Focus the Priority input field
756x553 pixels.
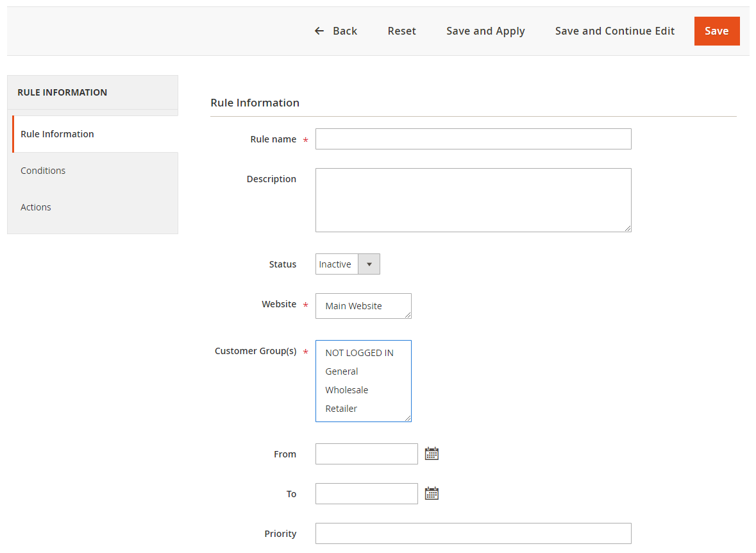click(x=473, y=534)
